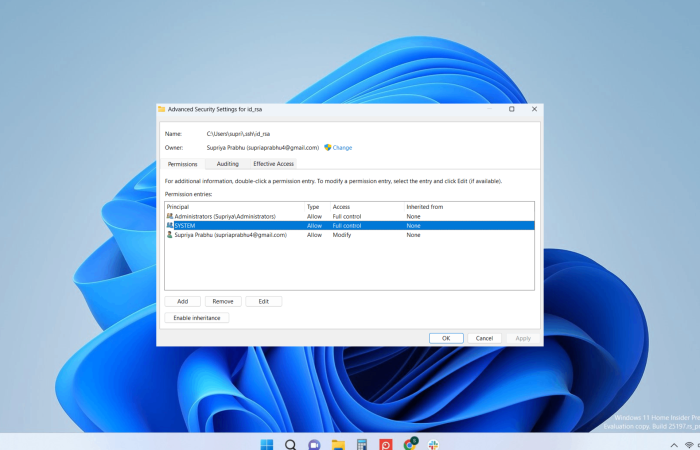700x450 pixels.
Task: Open the Windows Start menu
Action: [x=267, y=445]
